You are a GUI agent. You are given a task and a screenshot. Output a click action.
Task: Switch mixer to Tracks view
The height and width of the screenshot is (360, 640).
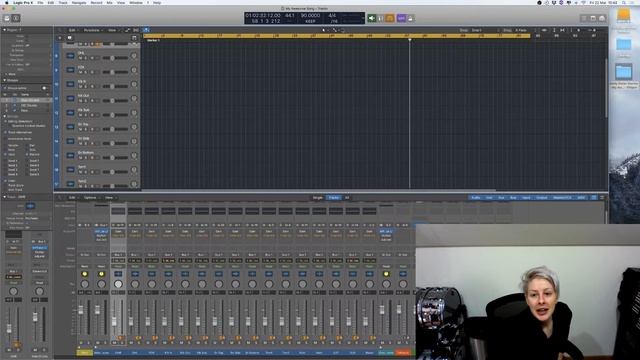333,198
